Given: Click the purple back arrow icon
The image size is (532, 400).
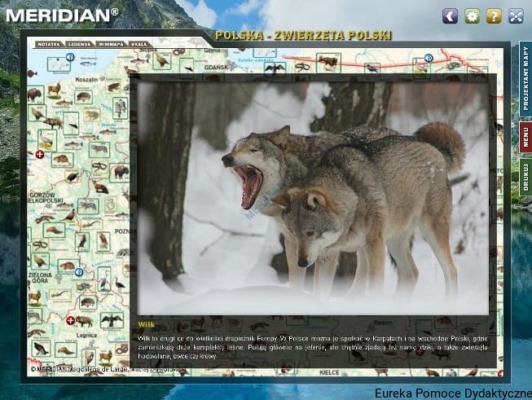Looking at the screenshot, I should click(451, 15).
